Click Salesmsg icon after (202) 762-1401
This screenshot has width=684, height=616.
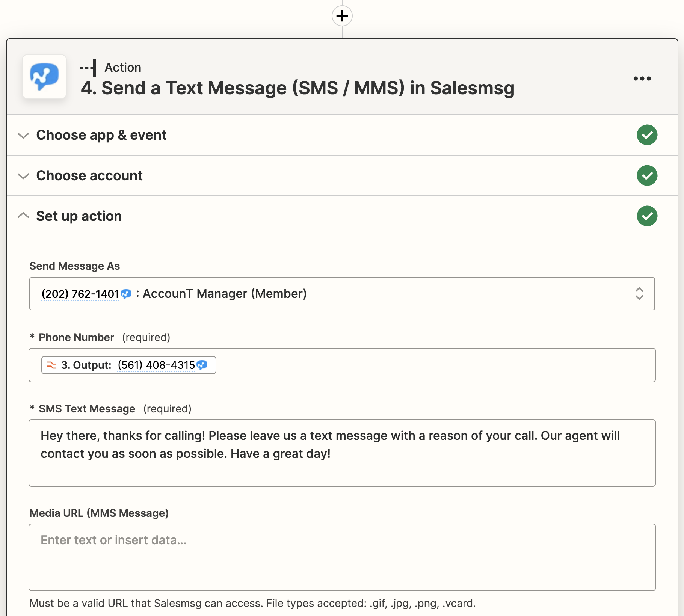(126, 294)
